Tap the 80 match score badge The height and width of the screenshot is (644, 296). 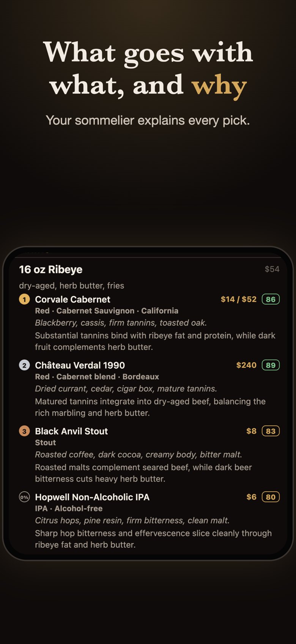(x=271, y=497)
